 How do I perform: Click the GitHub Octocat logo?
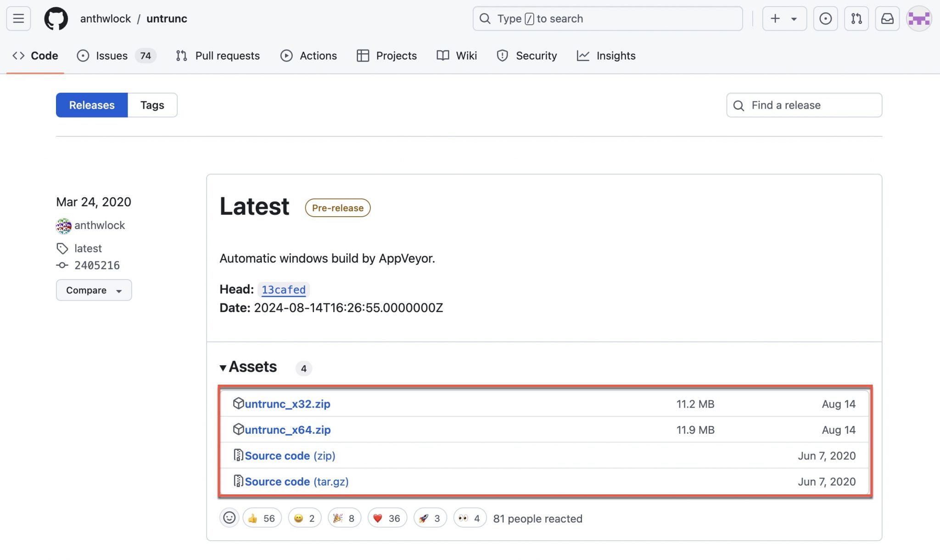point(56,18)
